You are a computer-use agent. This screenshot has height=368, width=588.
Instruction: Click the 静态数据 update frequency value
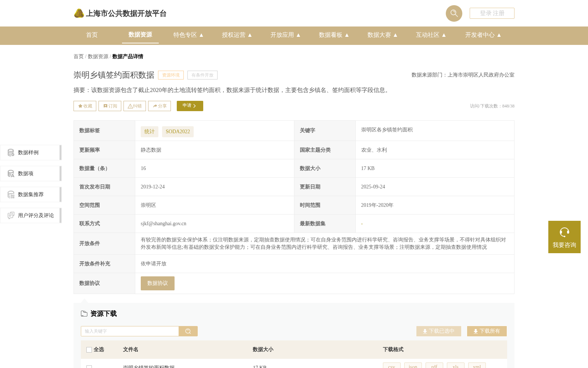[x=151, y=150]
